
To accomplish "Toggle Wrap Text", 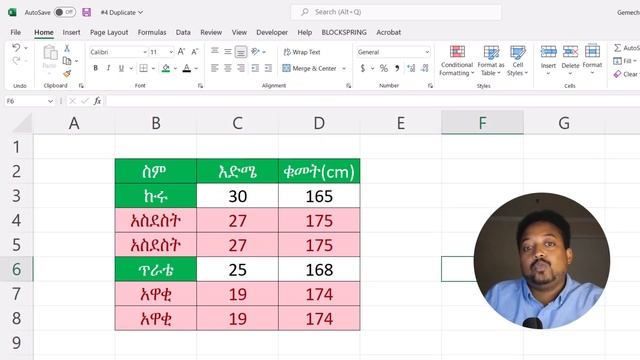I will click(x=302, y=52).
